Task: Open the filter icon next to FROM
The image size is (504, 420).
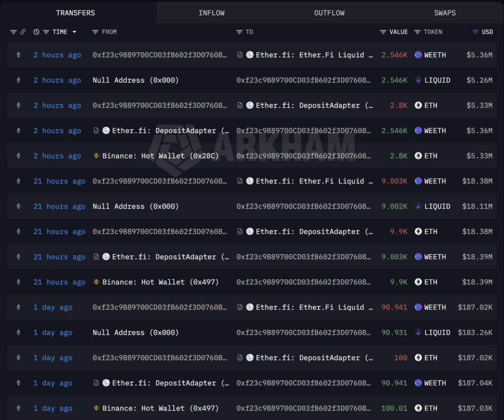Action: [x=95, y=32]
